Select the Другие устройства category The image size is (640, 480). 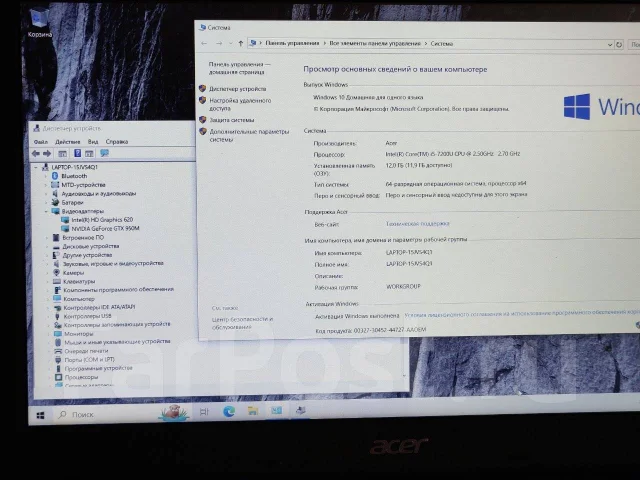pyautogui.click(x=87, y=255)
